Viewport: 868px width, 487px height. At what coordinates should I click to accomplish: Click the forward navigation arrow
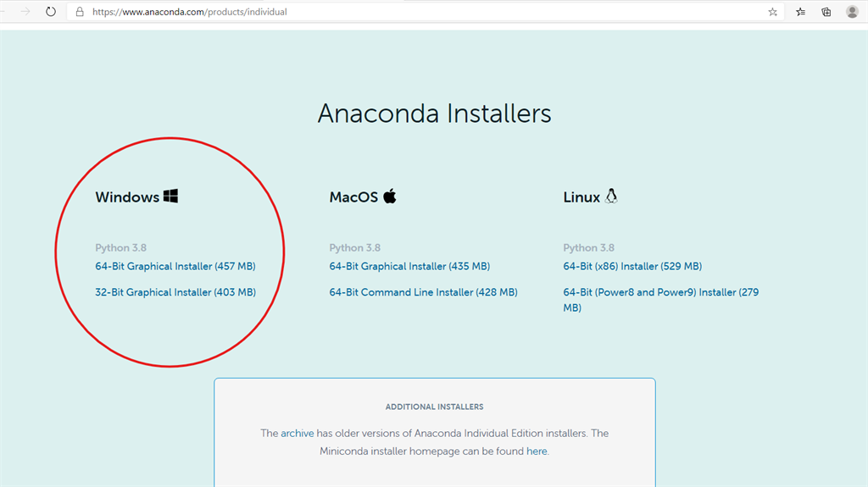click(25, 12)
